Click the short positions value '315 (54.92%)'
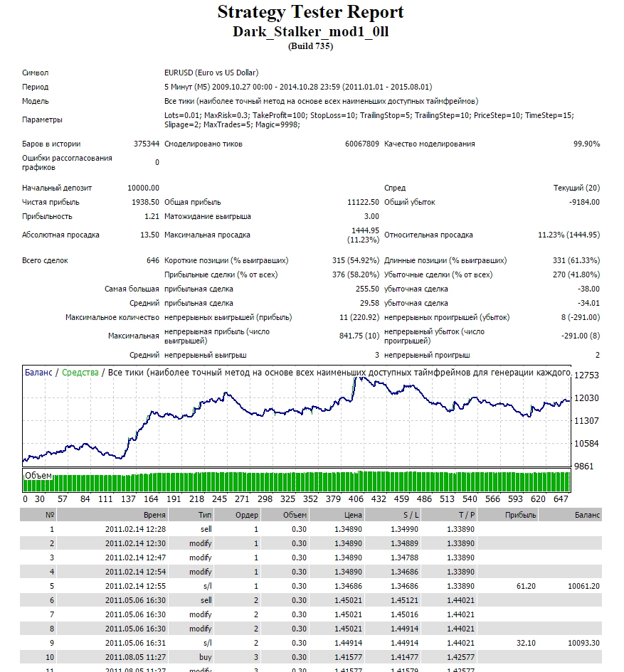This screenshot has height=672, width=624. click(x=356, y=260)
